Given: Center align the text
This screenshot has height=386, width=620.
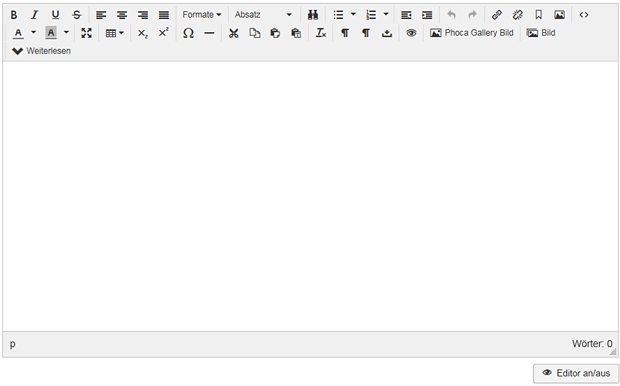Looking at the screenshot, I should pyautogui.click(x=122, y=15).
